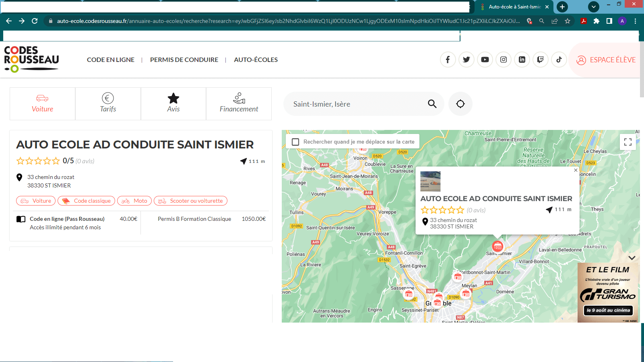644x362 pixels.
Task: Click the Code classique tag pill
Action: (86, 201)
